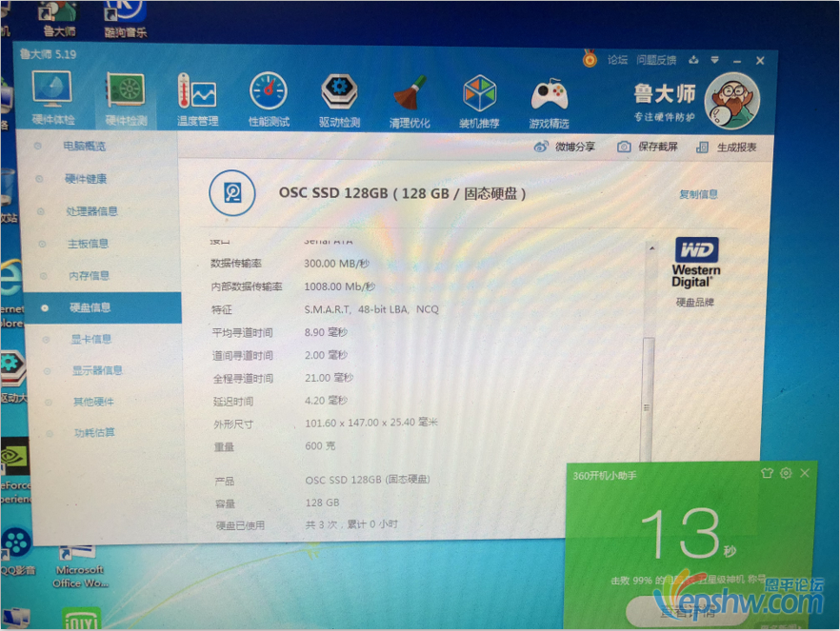Viewport: 840px width, 631px height.
Task: Click the 21.00 毫秒 full seek value
Action: coord(329,378)
